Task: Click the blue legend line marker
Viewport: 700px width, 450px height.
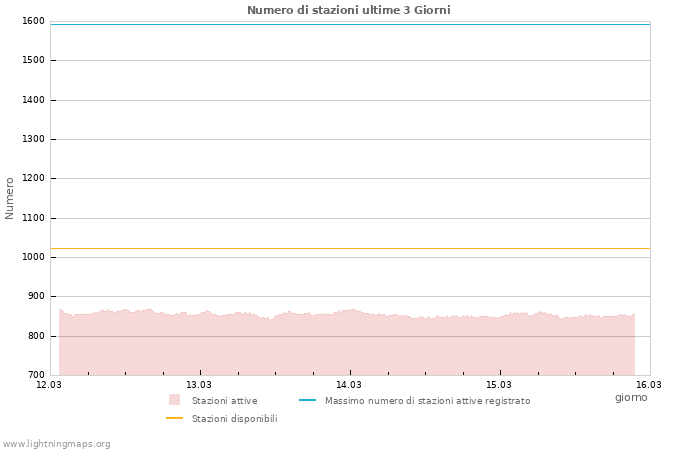Action: pyautogui.click(x=307, y=400)
